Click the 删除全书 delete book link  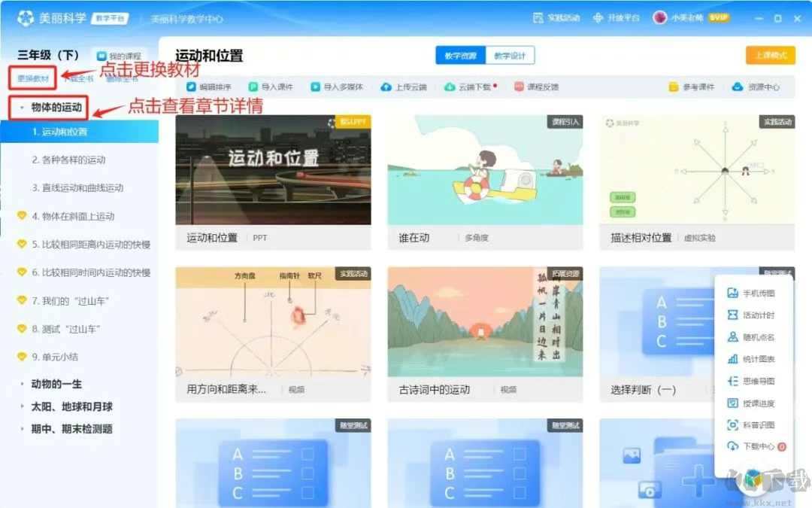point(123,79)
